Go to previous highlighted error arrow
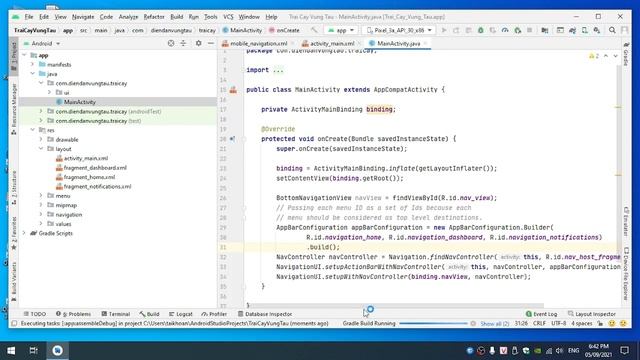Image resolution: width=640 pixels, height=360 pixels. [606, 56]
